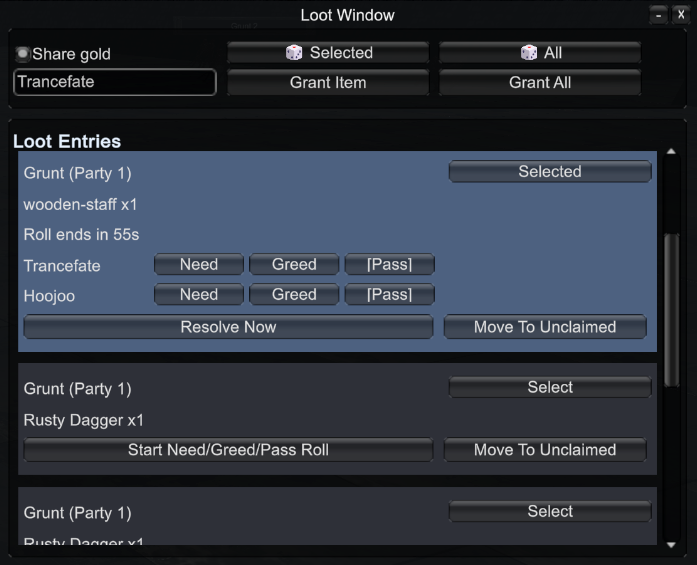Click the 'Hoojoo' player name
The height and width of the screenshot is (565, 697).
pyautogui.click(x=49, y=296)
